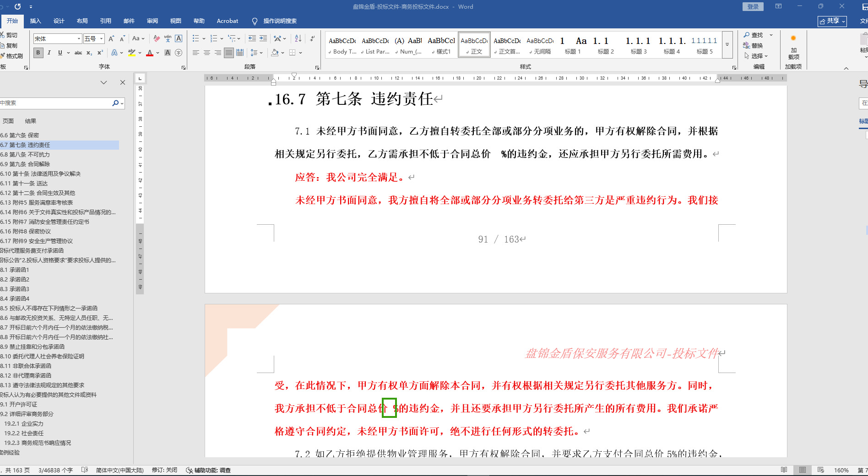Clear all formatting with the eraser icon

[x=157, y=39]
